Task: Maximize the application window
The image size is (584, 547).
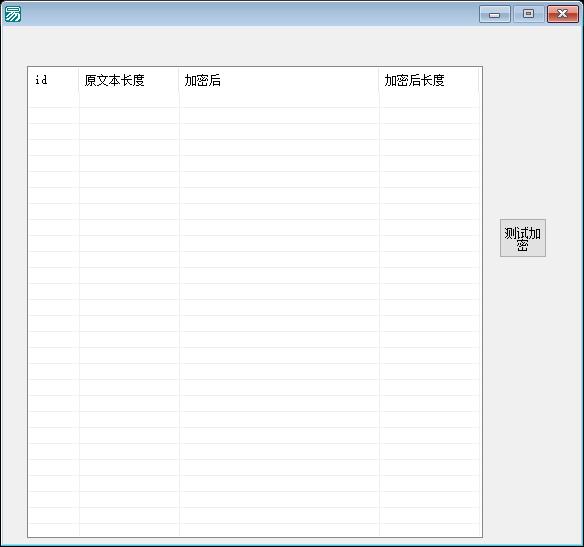Action: coord(528,14)
